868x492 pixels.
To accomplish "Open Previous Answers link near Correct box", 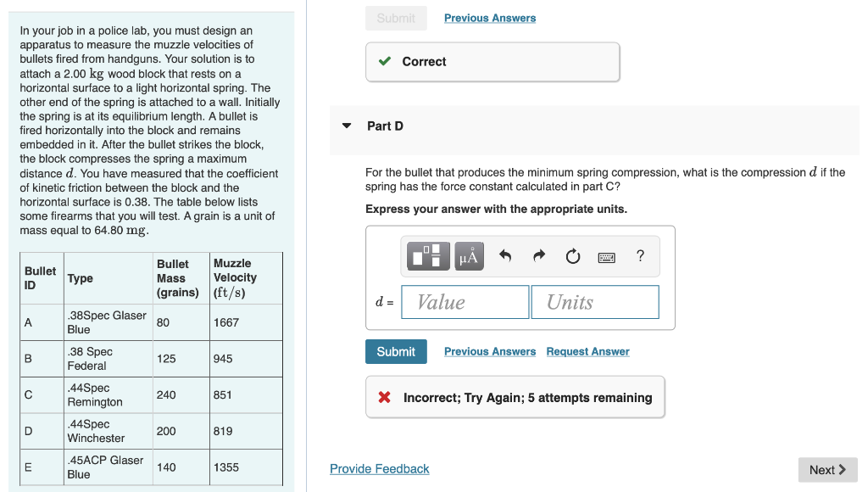I will (490, 18).
